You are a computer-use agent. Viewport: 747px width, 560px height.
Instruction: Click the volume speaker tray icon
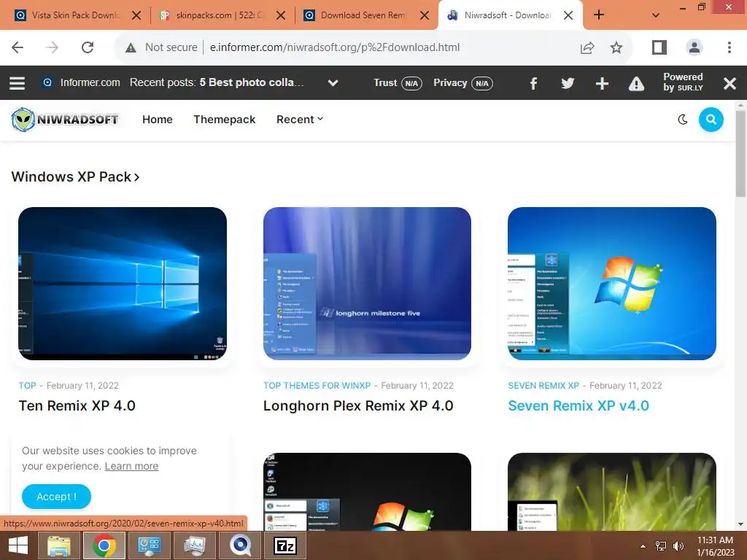[678, 546]
